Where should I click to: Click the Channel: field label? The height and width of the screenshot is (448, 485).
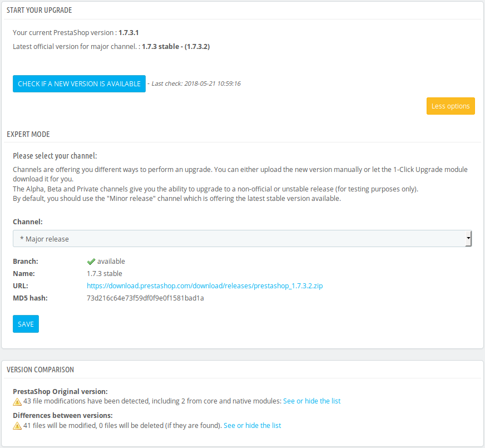tap(28, 222)
